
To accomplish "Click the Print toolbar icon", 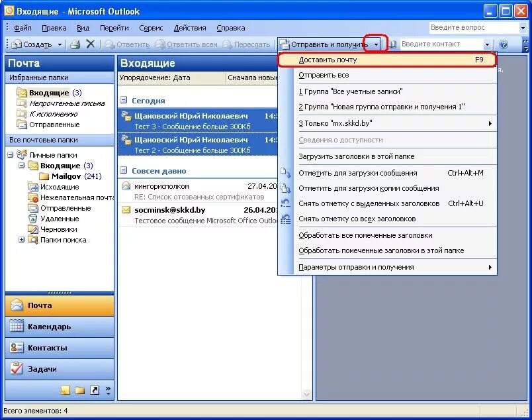I will pos(75,44).
